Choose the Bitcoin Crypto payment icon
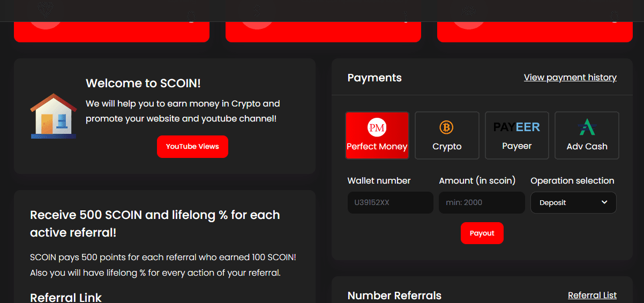 tap(446, 127)
